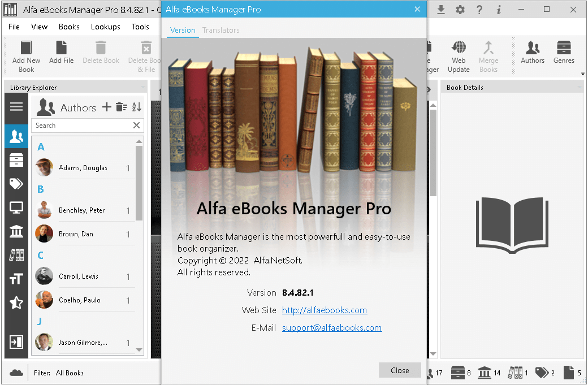This screenshot has width=588, height=385.
Task: Select the monitor icon in the sidebar
Action: [16, 207]
